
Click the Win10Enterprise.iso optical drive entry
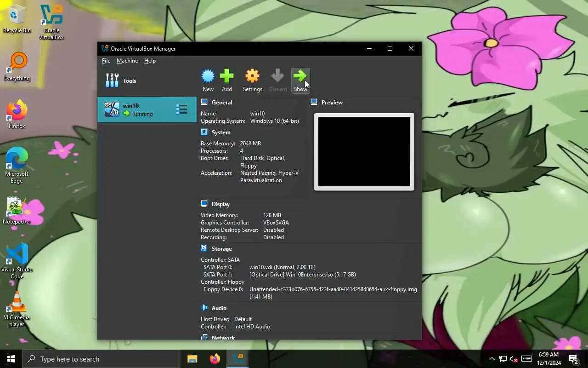click(303, 275)
